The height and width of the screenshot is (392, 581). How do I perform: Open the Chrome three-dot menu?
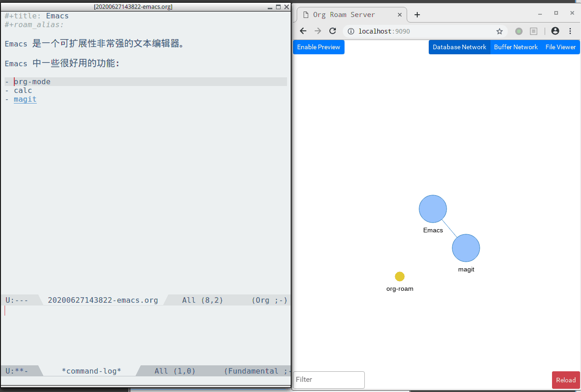[570, 31]
